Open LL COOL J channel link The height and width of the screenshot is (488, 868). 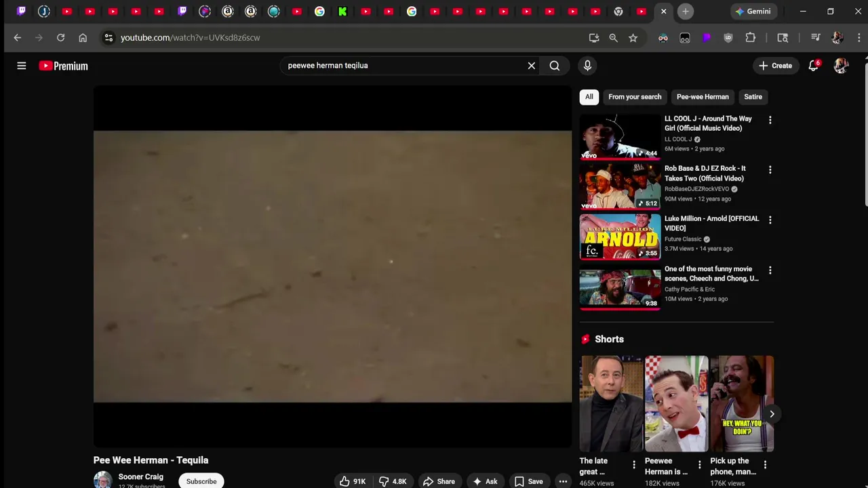click(678, 139)
